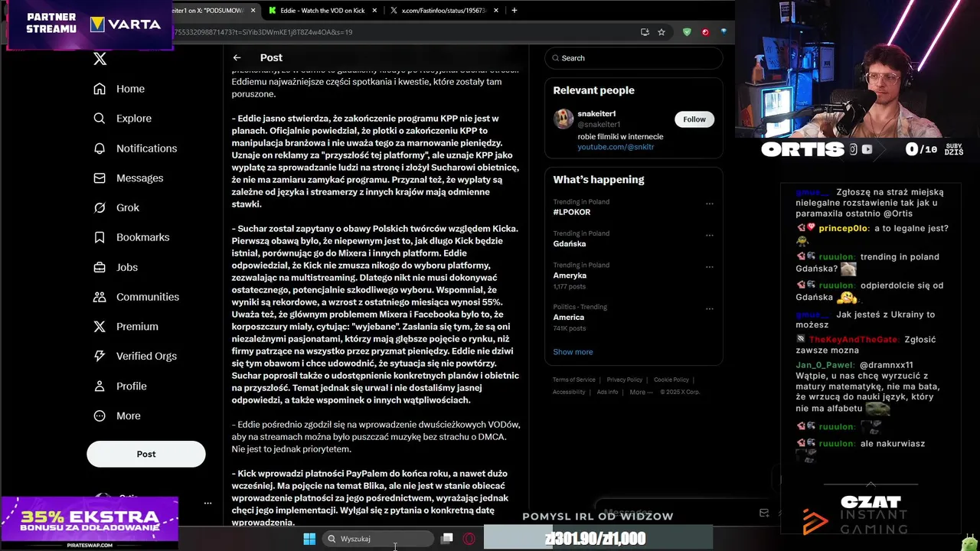Open the red circle extension icon
This screenshot has width=980, height=551.
705,32
